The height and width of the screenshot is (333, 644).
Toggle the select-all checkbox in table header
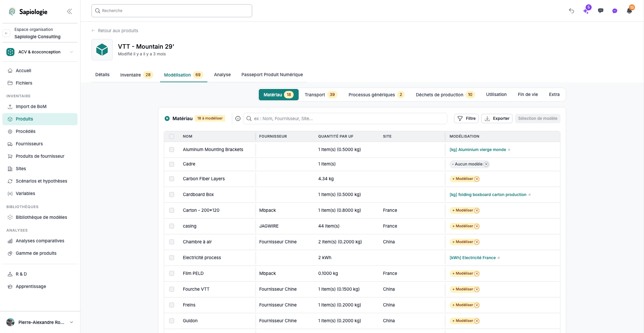pyautogui.click(x=172, y=136)
